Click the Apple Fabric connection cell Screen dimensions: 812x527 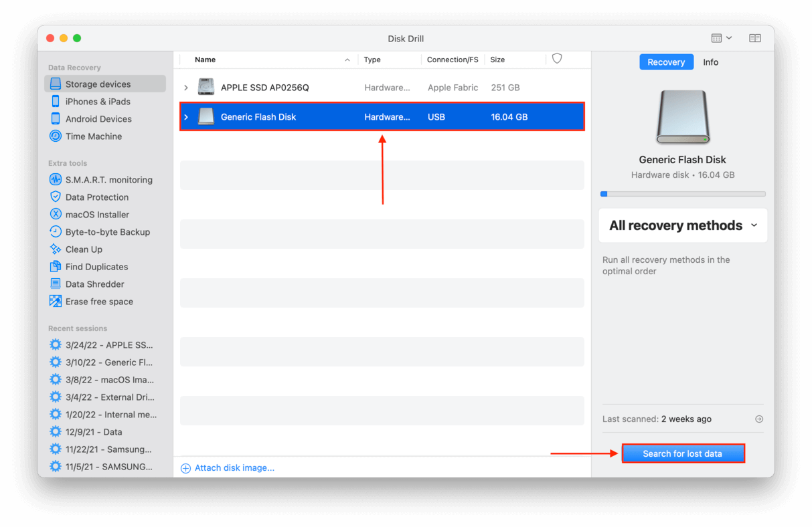coord(453,88)
